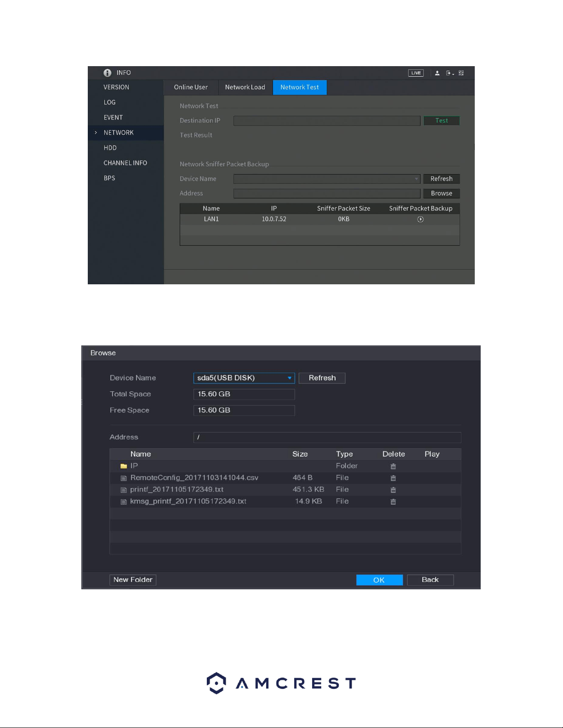The width and height of the screenshot is (563, 728).
Task: Click the Destination IP input field
Action: tap(327, 121)
